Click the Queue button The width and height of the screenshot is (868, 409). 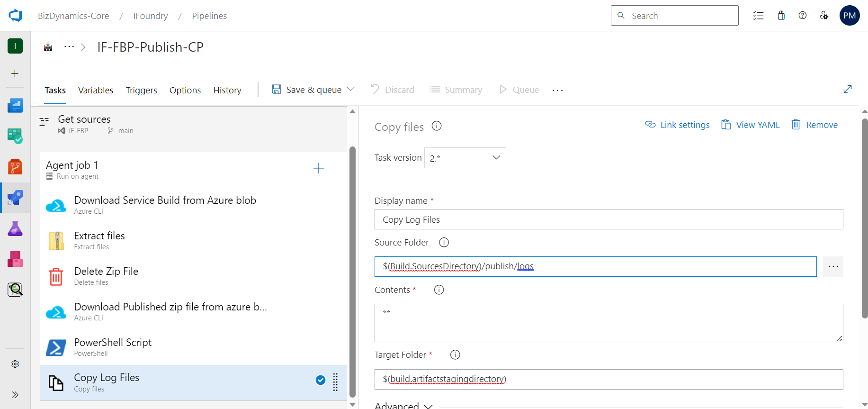[x=519, y=90]
